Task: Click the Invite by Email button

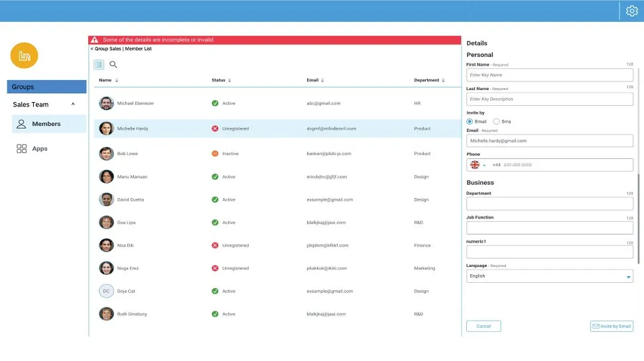Action: coord(612,326)
